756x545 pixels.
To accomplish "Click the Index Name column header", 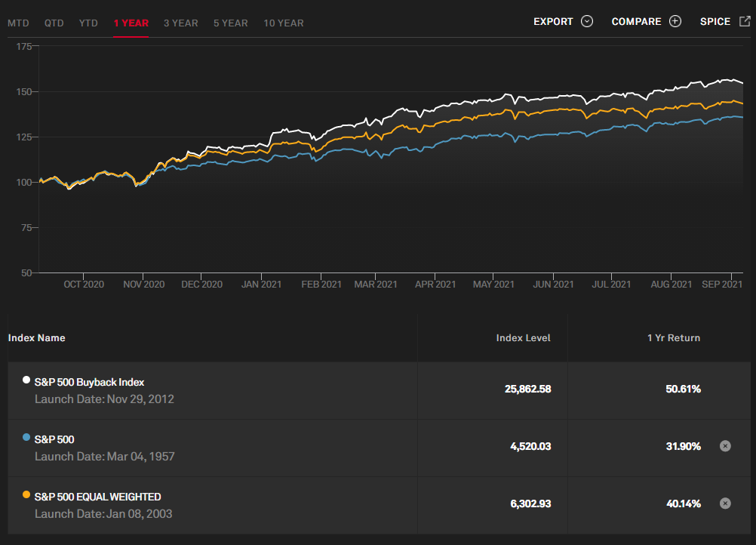I will 37,338.
